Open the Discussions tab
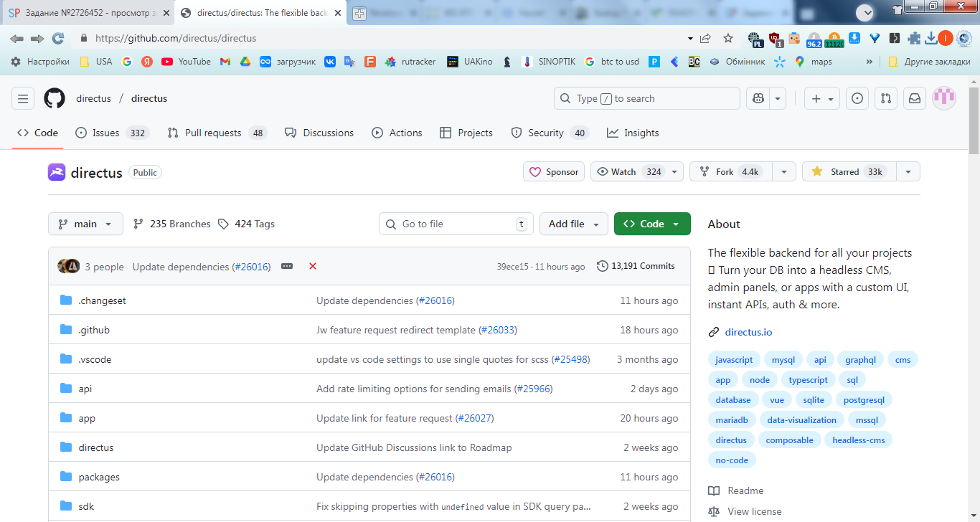980x522 pixels. coord(319,133)
